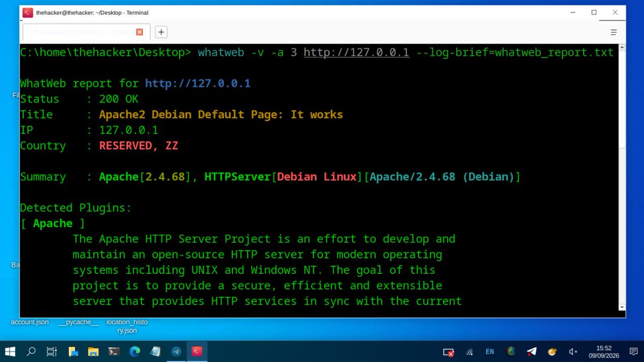
Task: Open the notepad app on the taskbar
Action: click(155, 352)
